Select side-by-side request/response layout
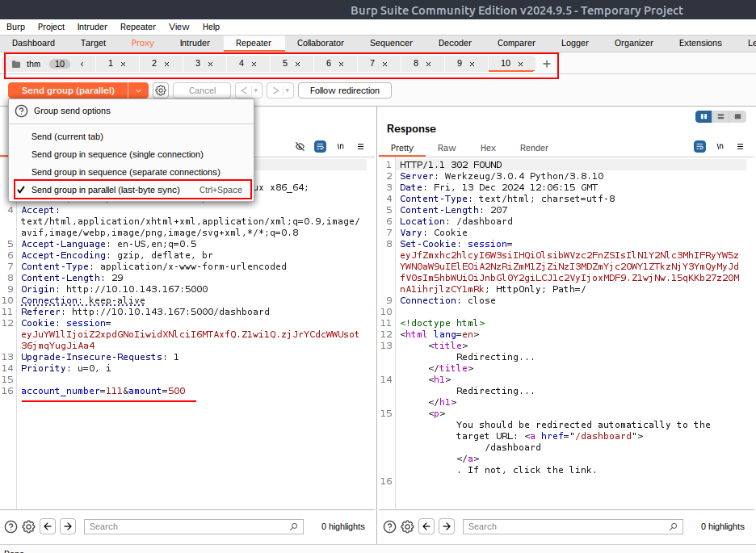 [703, 116]
